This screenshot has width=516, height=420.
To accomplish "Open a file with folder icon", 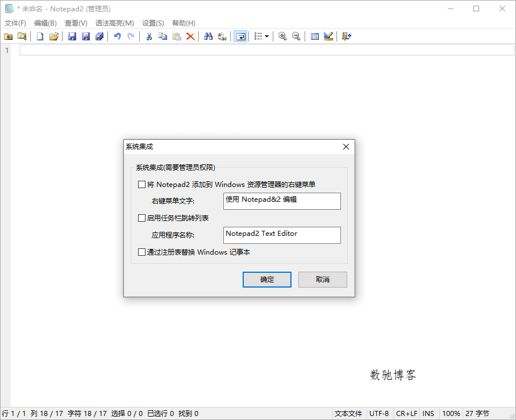I will coord(54,36).
